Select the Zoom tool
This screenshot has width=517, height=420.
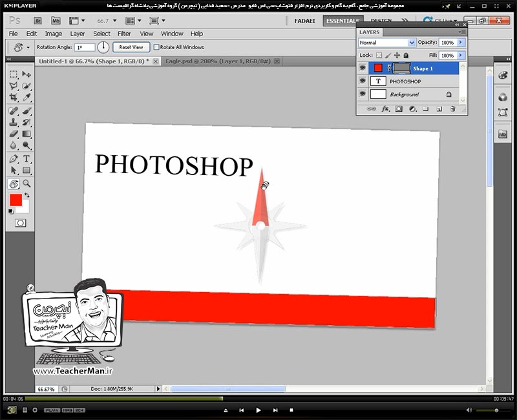click(x=26, y=184)
